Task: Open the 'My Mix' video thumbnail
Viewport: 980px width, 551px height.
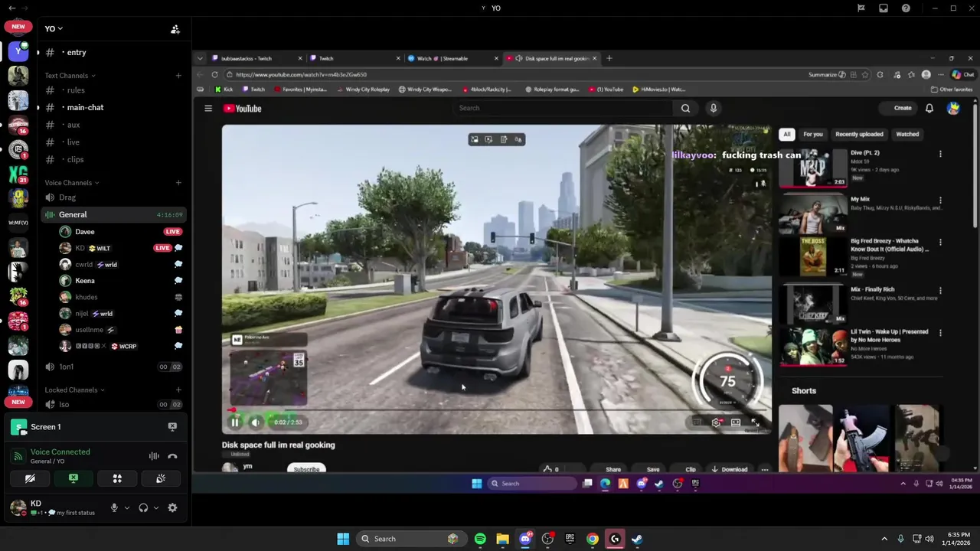Action: point(813,214)
